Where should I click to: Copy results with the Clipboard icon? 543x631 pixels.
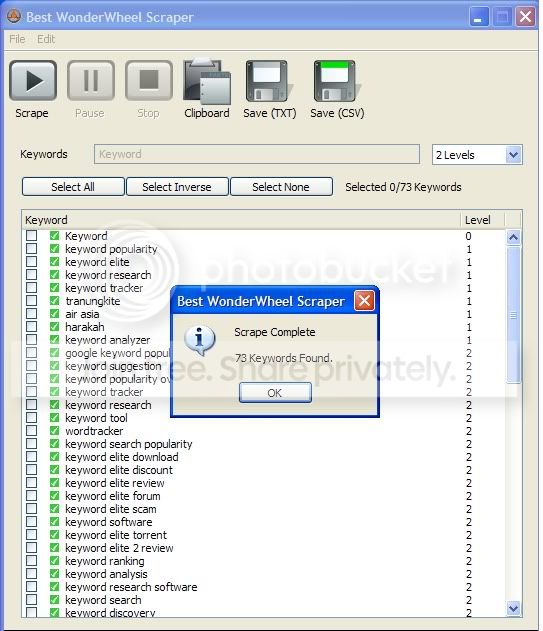click(x=207, y=82)
